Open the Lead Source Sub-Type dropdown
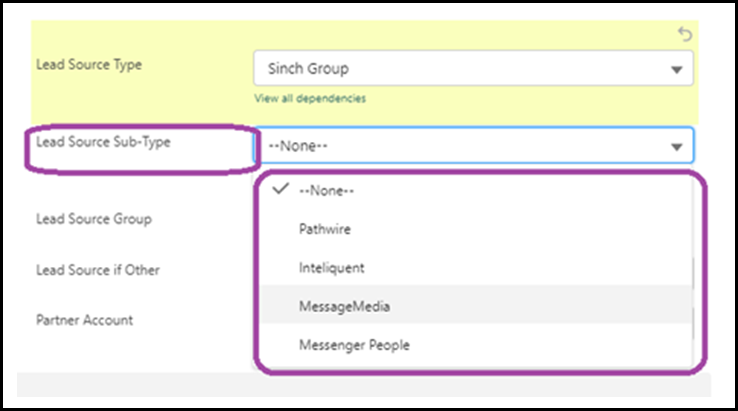The height and width of the screenshot is (411, 738). pos(473,146)
